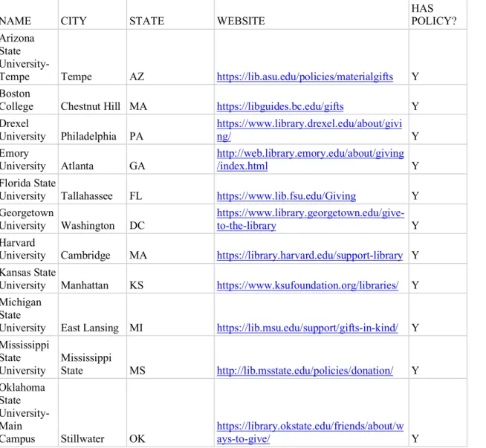486x448 pixels.
Task: Click the Y policy cell for Emory University
Action: coord(438,159)
